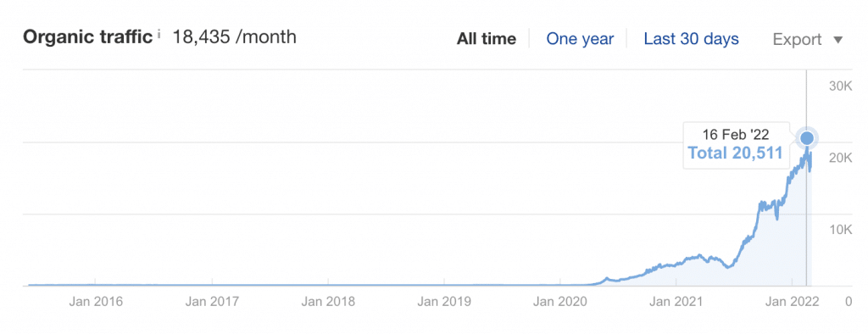Click the 16 Feb '22 tooltip
Screen dimensions: 868x334
736,144
